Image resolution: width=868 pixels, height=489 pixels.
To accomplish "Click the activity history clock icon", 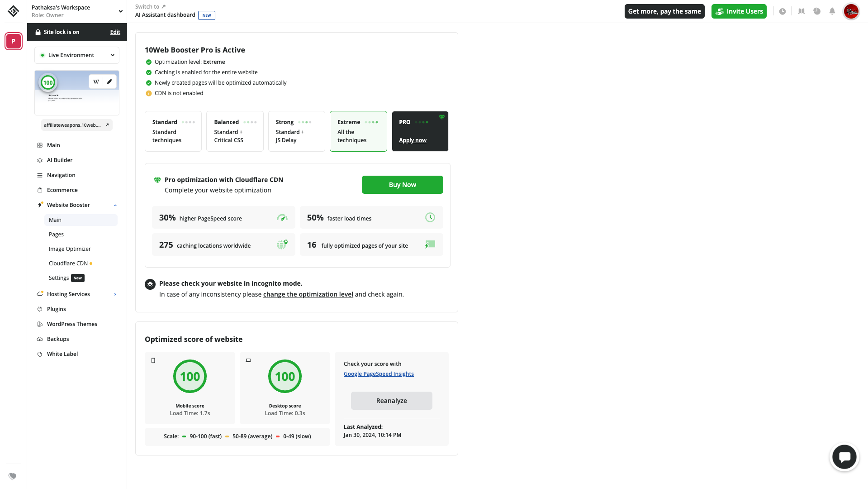I will pyautogui.click(x=783, y=11).
